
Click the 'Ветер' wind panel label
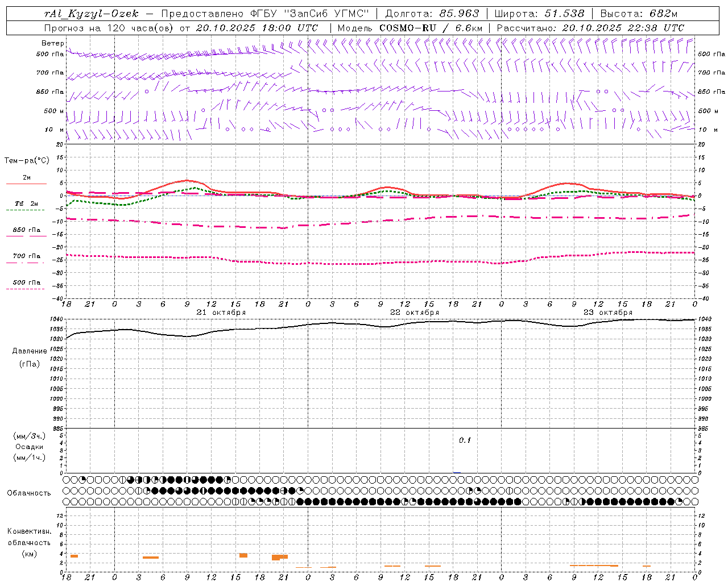(x=53, y=43)
